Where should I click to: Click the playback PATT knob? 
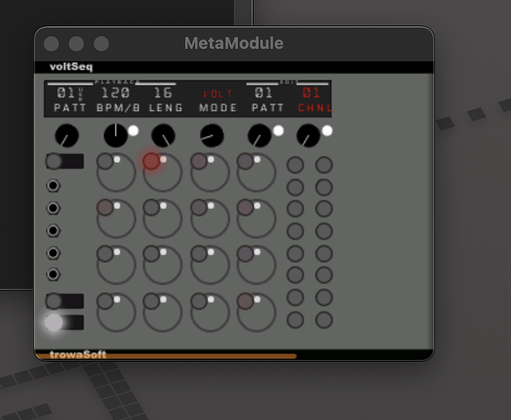pos(66,135)
